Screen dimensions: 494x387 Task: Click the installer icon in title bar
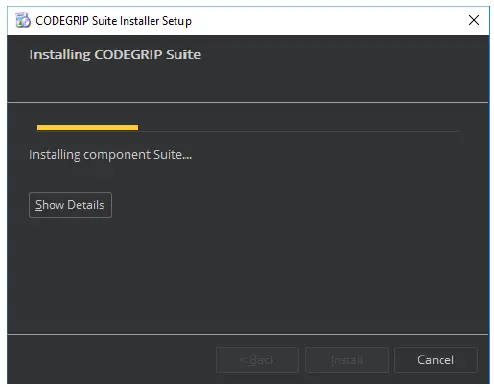(23, 20)
